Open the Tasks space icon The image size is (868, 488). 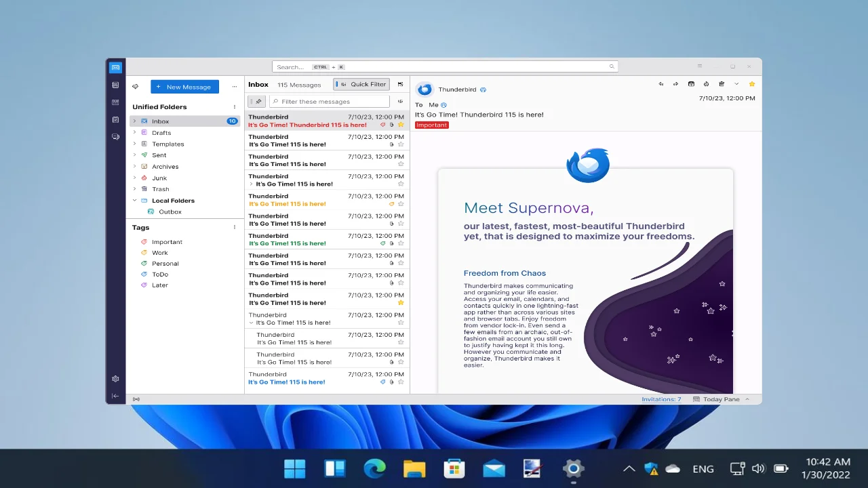tap(115, 119)
